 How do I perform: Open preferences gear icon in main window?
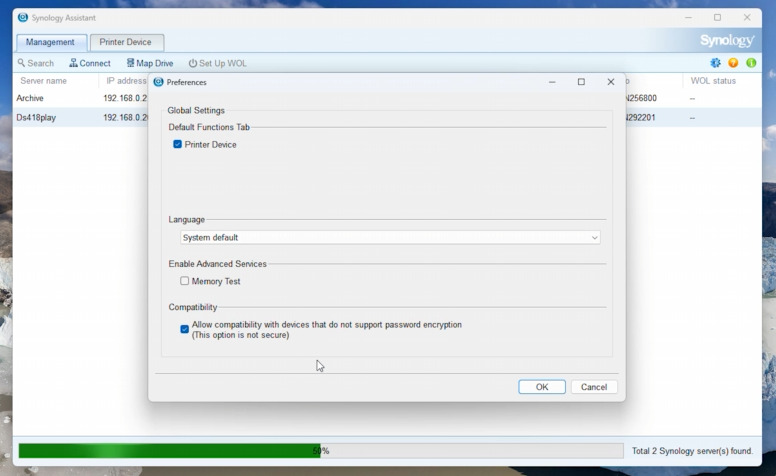pyautogui.click(x=715, y=63)
